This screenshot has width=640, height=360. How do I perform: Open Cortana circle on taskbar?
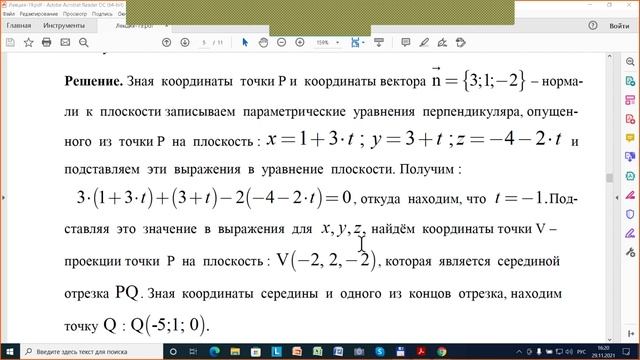coord(173,351)
